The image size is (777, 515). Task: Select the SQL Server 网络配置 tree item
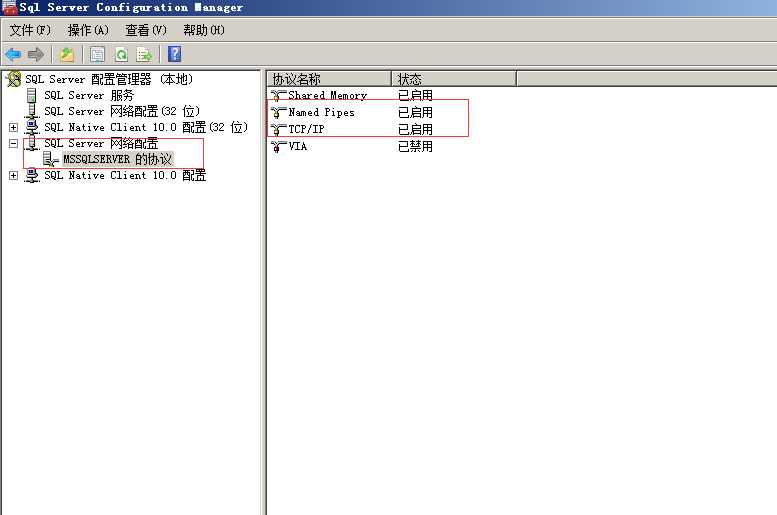pyautogui.click(x=101, y=143)
